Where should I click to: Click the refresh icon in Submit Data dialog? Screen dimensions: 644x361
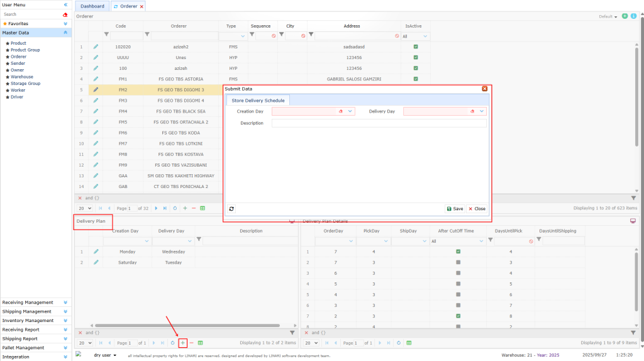231,209
